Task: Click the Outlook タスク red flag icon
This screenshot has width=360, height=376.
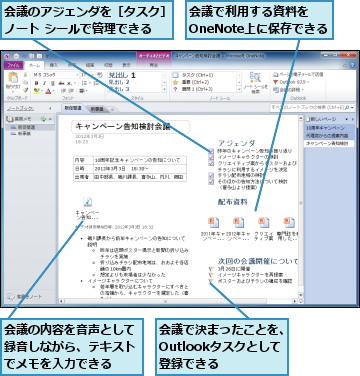Action: coord(276,82)
